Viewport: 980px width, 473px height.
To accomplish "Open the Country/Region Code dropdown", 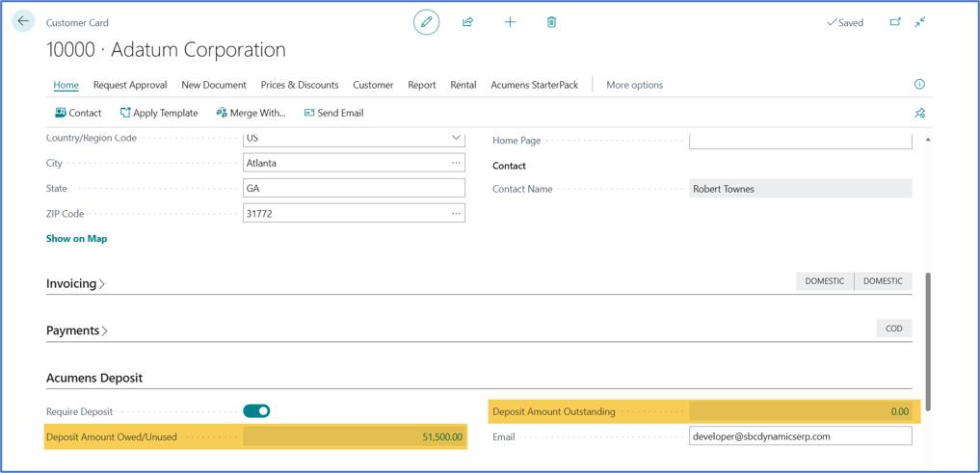I will point(456,139).
